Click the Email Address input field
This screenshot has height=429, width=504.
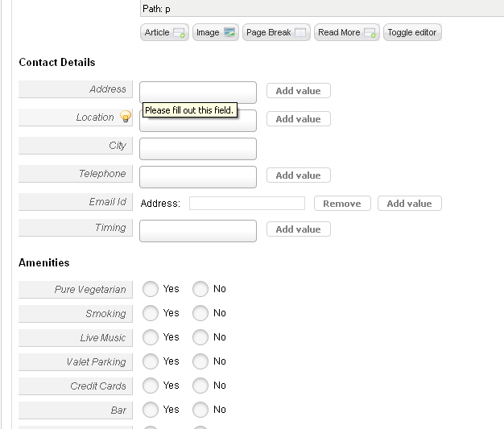pos(247,204)
